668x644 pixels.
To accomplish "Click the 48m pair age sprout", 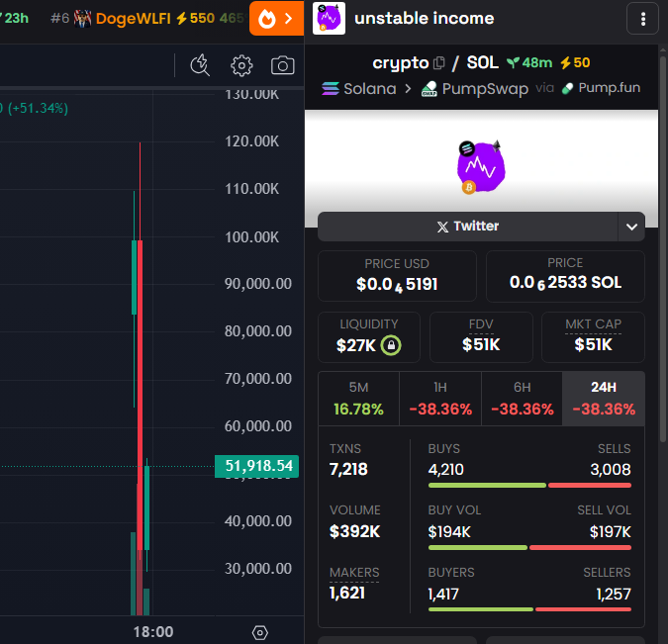I will coord(529,63).
